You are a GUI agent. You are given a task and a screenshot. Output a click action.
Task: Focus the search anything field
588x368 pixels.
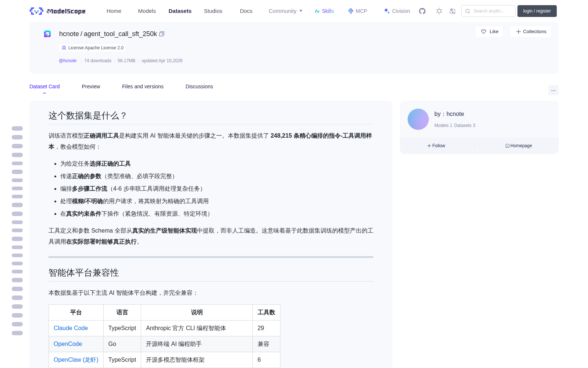point(488,11)
